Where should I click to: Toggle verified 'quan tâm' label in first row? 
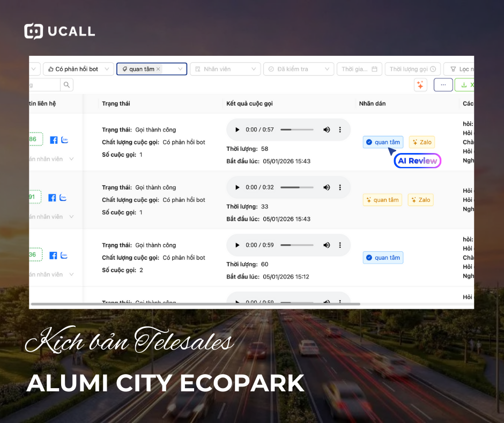click(x=383, y=142)
